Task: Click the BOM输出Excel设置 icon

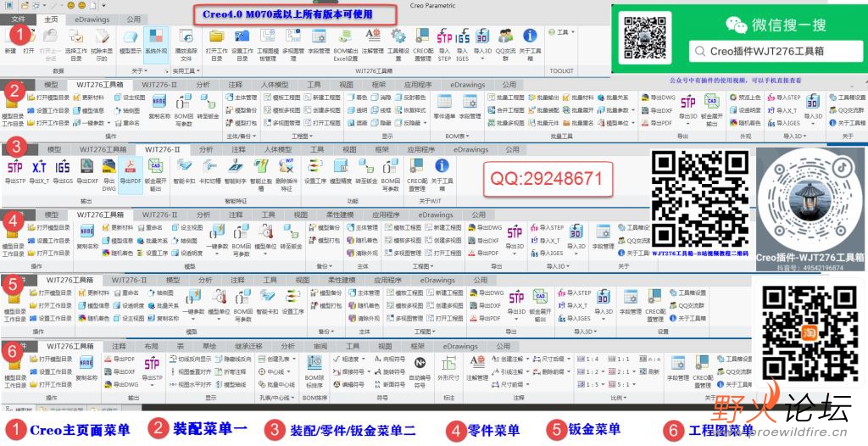Action: pos(346,44)
